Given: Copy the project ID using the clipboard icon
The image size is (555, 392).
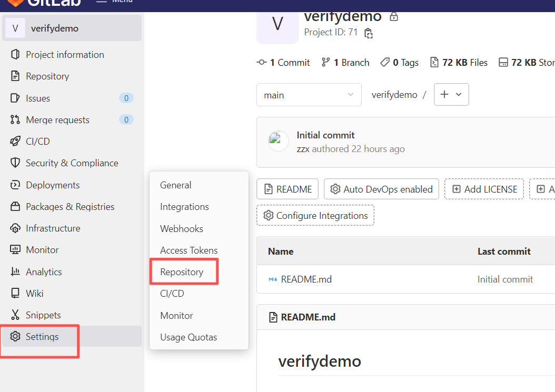Looking at the screenshot, I should point(369,33).
